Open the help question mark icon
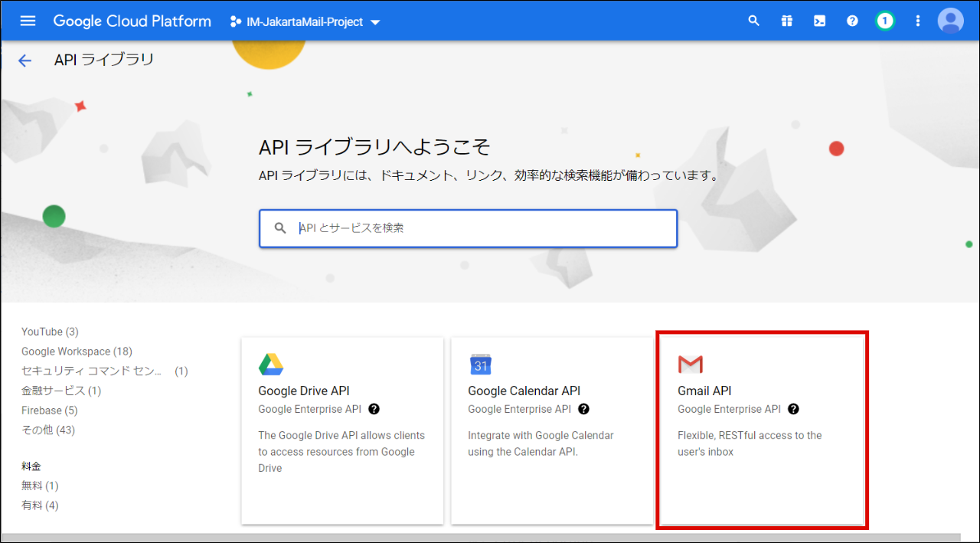The width and height of the screenshot is (980, 543). point(852,21)
